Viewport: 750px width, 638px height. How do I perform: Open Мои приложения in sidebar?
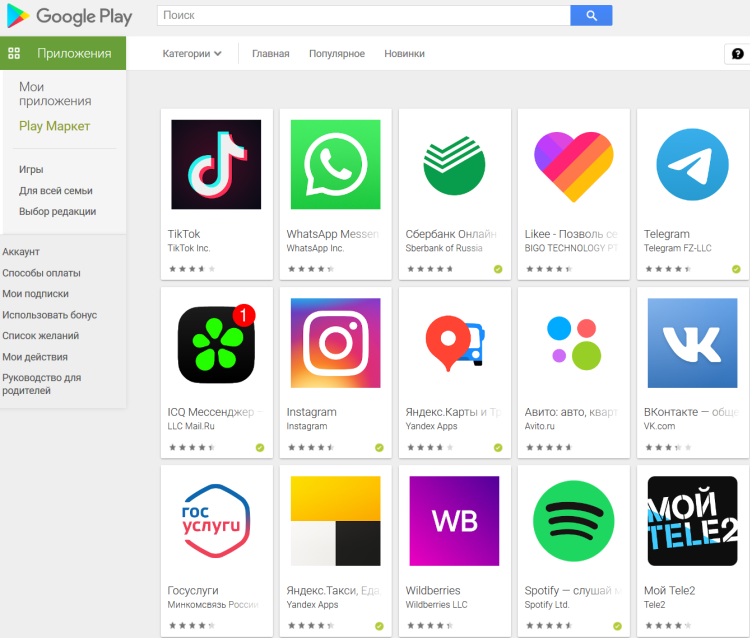pos(55,94)
